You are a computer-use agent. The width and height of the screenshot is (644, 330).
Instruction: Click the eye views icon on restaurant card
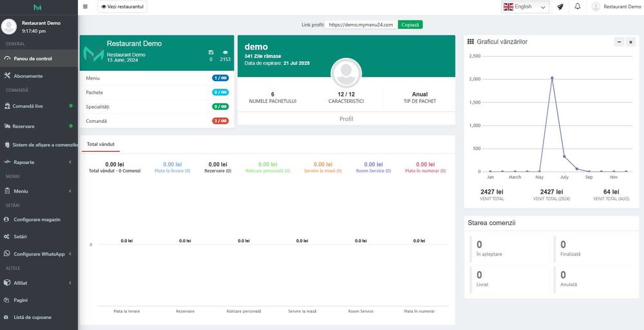(225, 53)
